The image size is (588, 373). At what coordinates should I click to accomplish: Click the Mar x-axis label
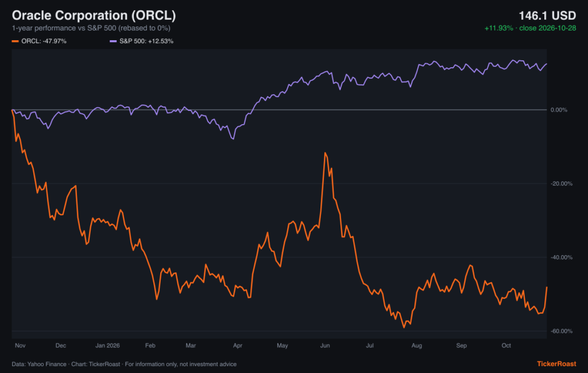point(191,345)
